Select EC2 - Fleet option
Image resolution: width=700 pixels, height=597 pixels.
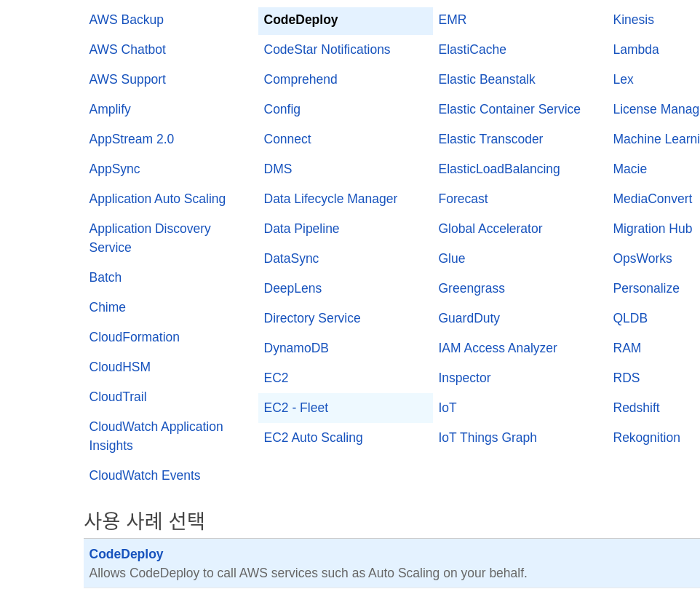coord(346,408)
